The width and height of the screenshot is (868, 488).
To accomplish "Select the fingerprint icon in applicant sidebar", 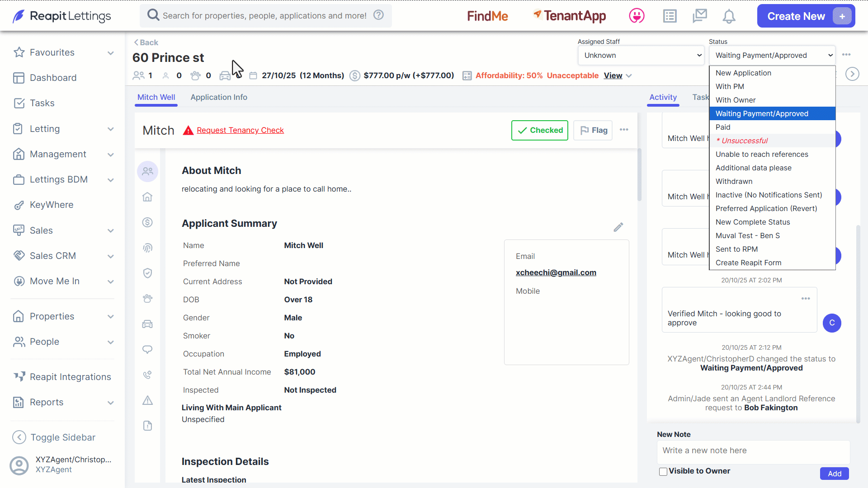I will (147, 248).
